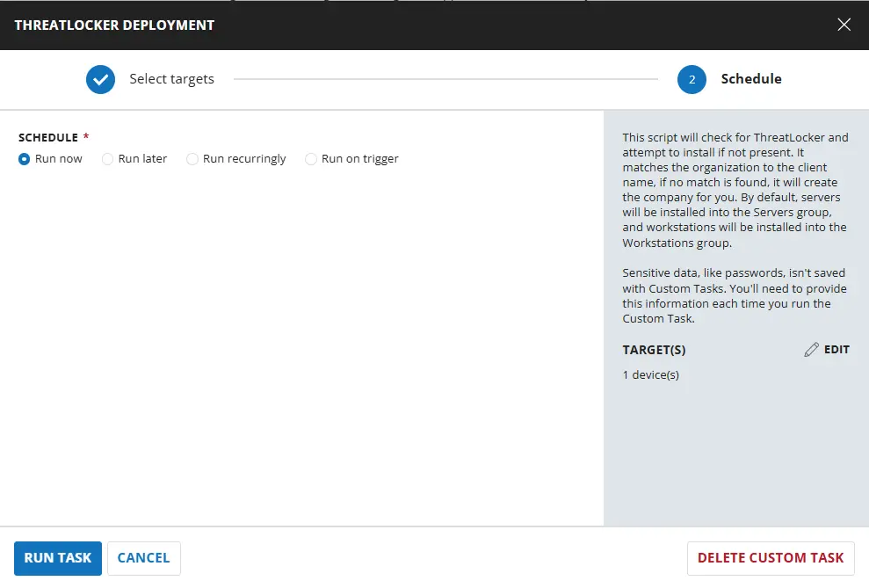Cancel the deployment task

click(143, 558)
